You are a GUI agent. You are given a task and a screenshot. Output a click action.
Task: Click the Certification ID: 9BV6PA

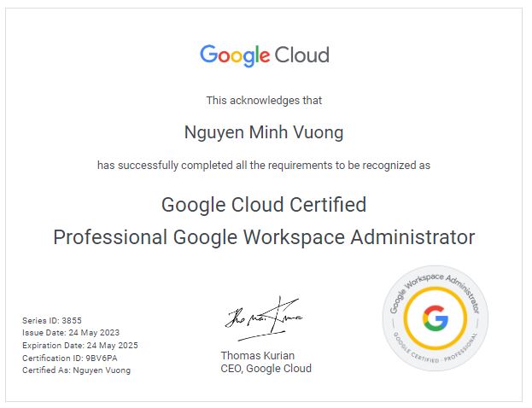tap(70, 358)
